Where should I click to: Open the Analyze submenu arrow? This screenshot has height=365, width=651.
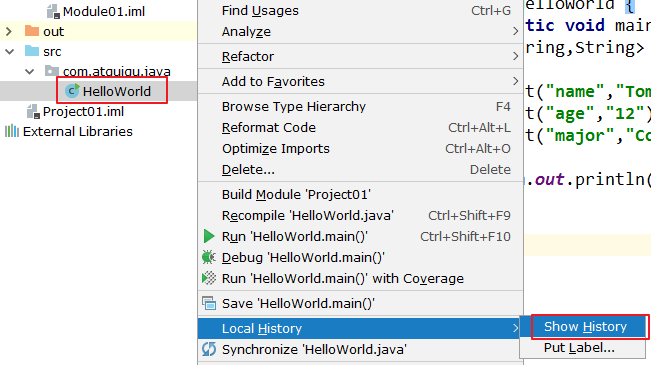coord(515,32)
